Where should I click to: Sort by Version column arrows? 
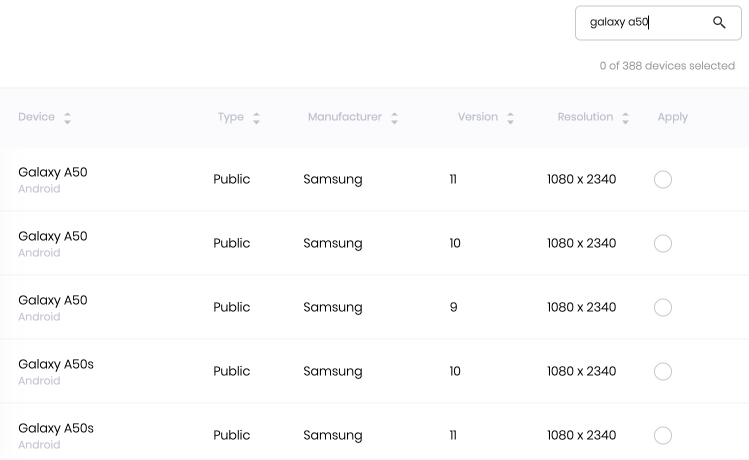510,118
